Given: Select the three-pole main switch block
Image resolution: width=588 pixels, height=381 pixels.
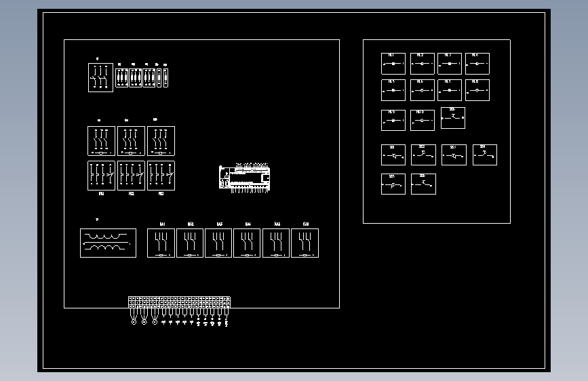Looking at the screenshot, I should [x=100, y=77].
